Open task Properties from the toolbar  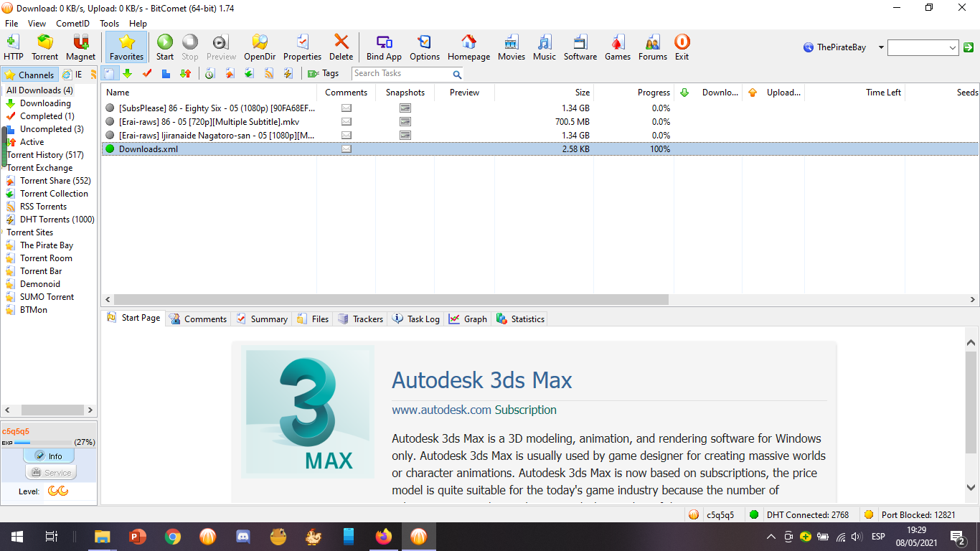click(302, 47)
